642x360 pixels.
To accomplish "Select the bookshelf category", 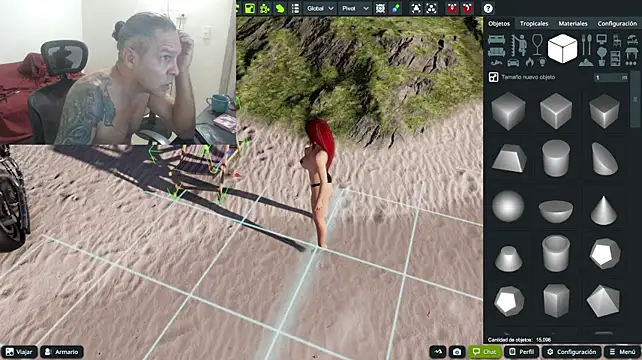I will pyautogui.click(x=615, y=58).
